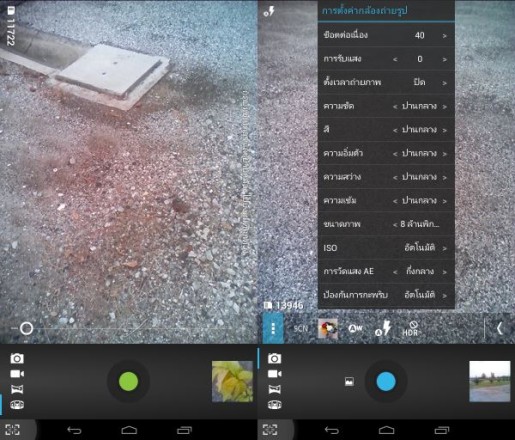Tap Android home button on right screen

click(x=387, y=430)
